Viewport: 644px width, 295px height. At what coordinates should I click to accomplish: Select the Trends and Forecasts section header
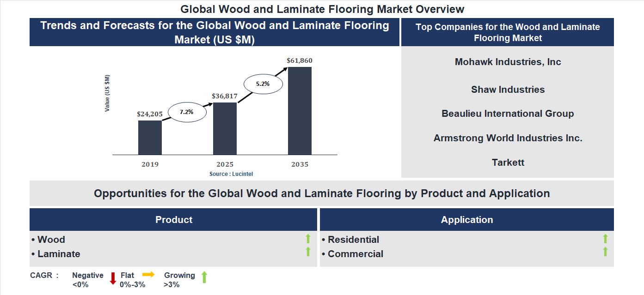pyautogui.click(x=215, y=32)
